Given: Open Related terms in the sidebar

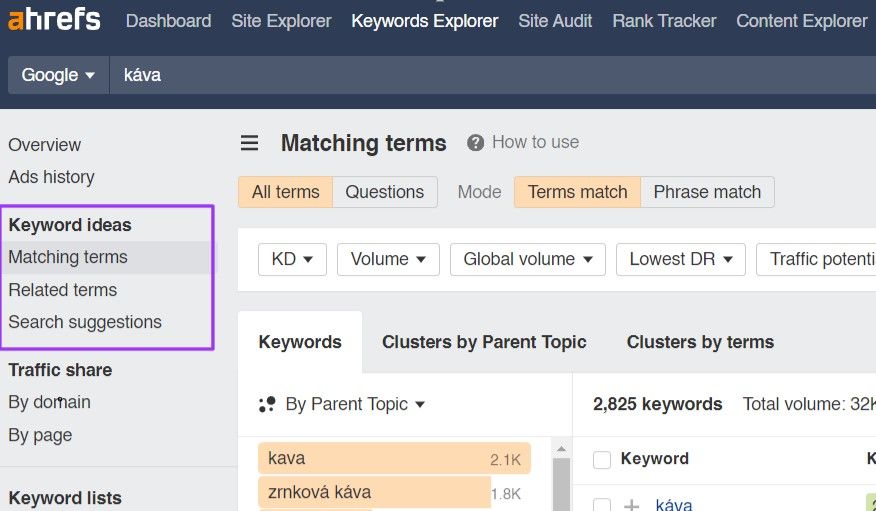Looking at the screenshot, I should point(63,290).
